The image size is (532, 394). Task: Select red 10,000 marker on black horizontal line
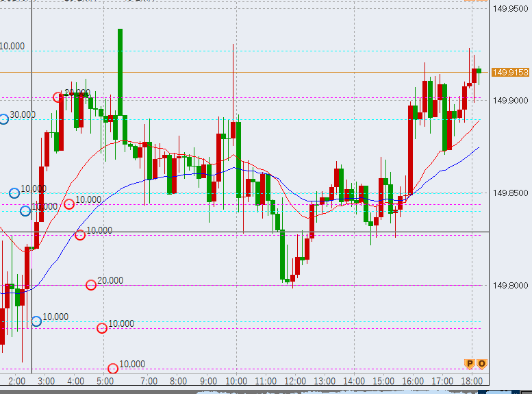tap(80, 235)
